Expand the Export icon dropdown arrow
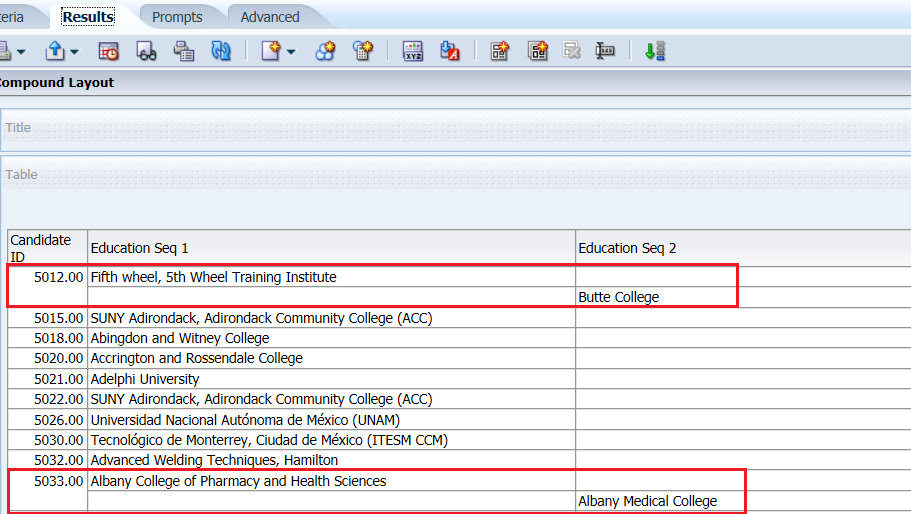This screenshot has height=514, width=911. point(74,52)
